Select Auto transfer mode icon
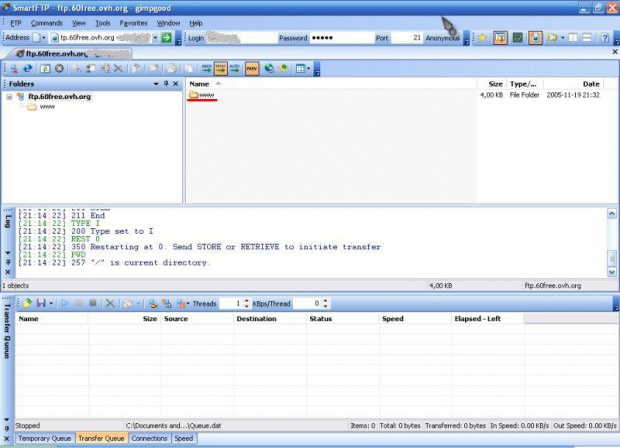 pos(235,68)
